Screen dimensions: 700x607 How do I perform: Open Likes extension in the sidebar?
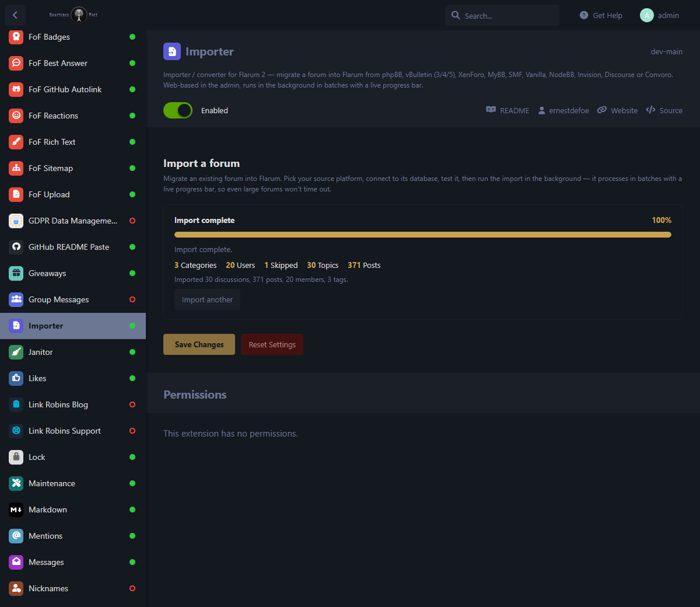click(x=73, y=378)
